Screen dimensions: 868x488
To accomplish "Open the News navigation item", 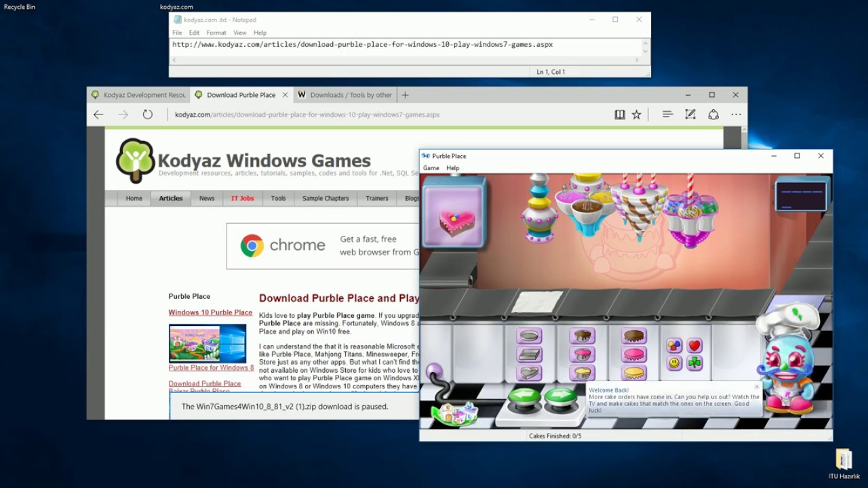I will [207, 199].
